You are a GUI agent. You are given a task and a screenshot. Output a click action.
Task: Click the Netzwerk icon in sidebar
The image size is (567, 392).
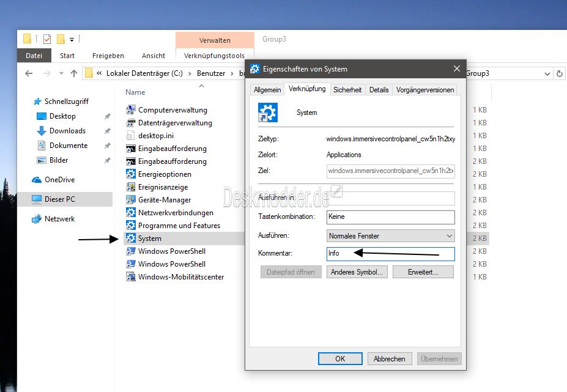[37, 219]
